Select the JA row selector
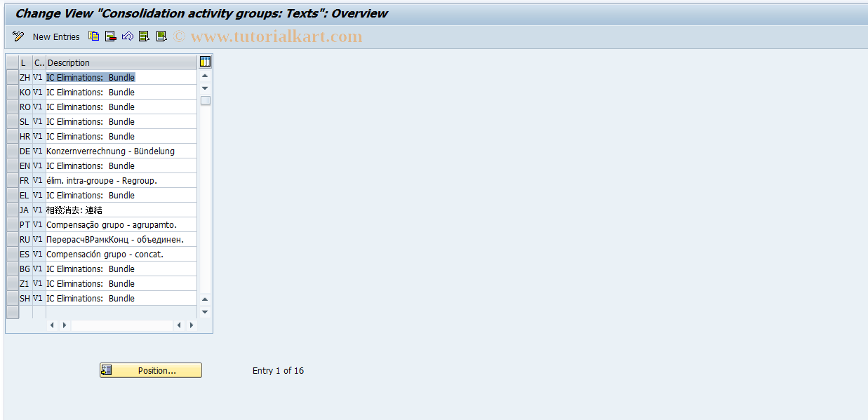This screenshot has height=420, width=868. [x=13, y=210]
